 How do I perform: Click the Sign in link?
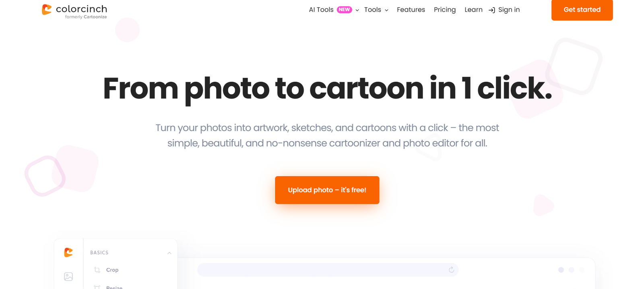[x=509, y=10]
